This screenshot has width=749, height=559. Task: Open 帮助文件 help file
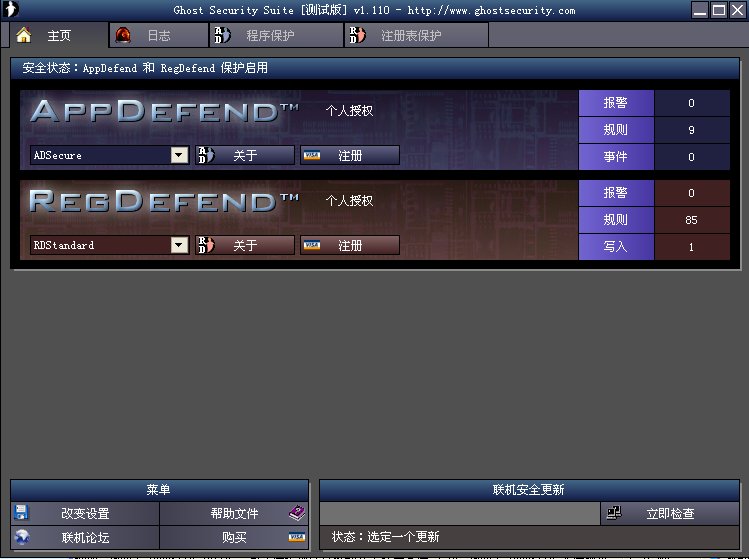234,513
